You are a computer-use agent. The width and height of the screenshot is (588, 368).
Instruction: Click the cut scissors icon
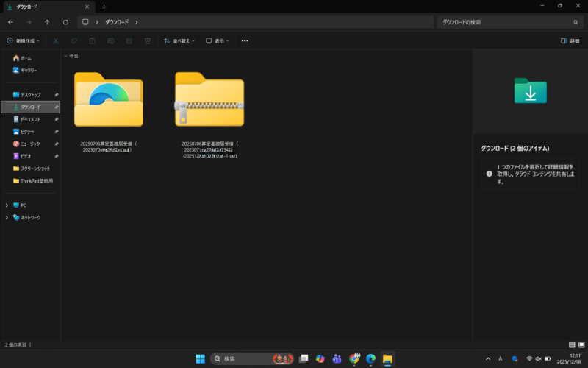(55, 41)
